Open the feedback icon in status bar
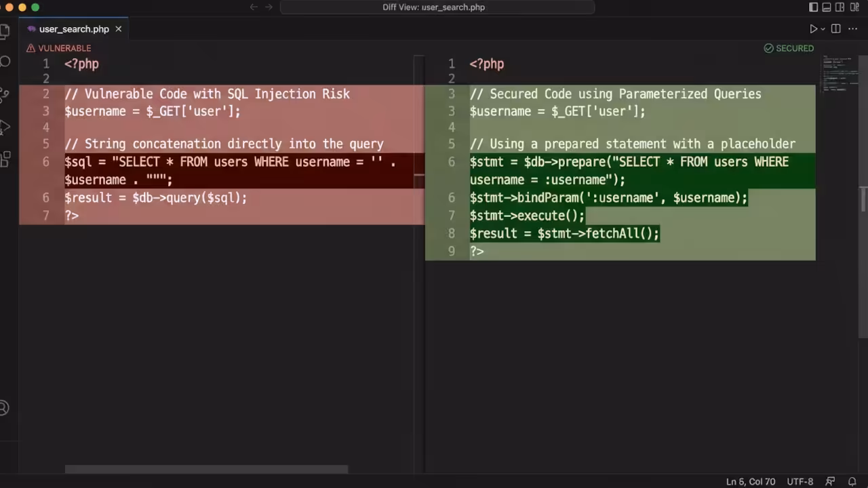Viewport: 868px width, 488px height. click(830, 482)
